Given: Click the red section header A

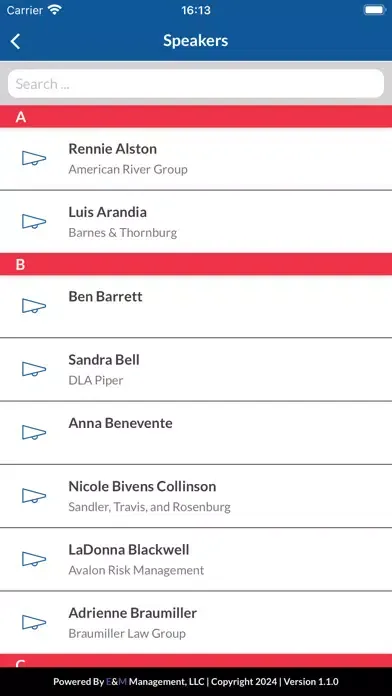Looking at the screenshot, I should pos(196,117).
